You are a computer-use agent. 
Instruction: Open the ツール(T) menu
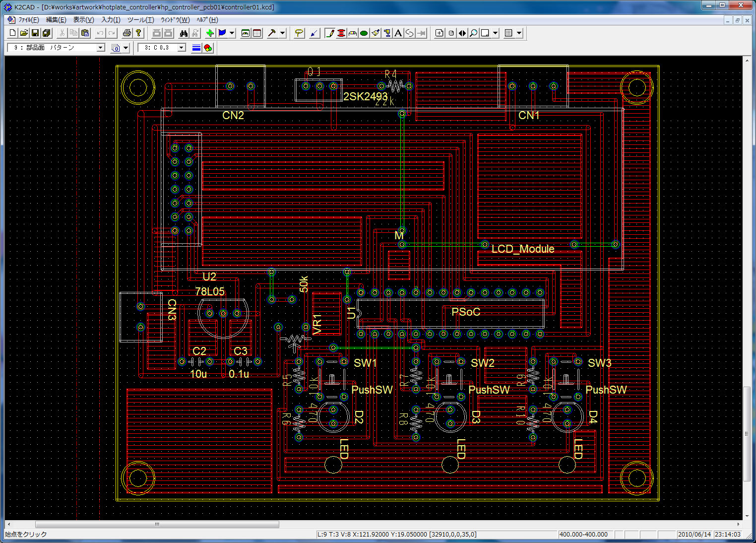[x=140, y=20]
